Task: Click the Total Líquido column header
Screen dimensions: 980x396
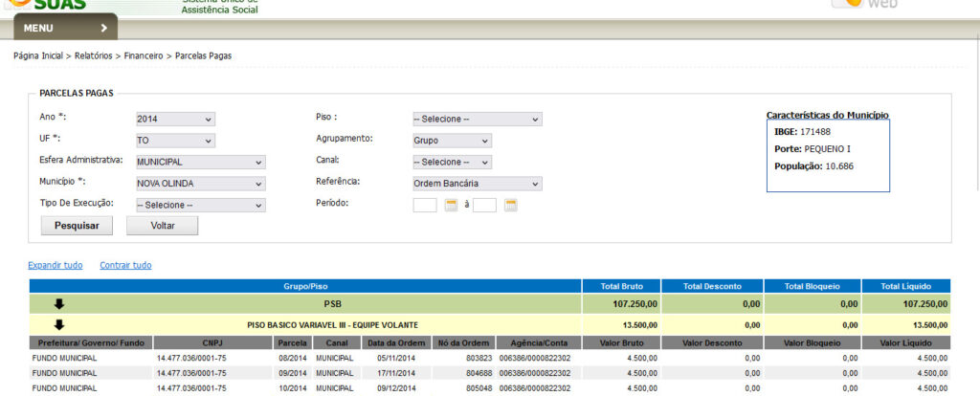Action: coord(906,286)
